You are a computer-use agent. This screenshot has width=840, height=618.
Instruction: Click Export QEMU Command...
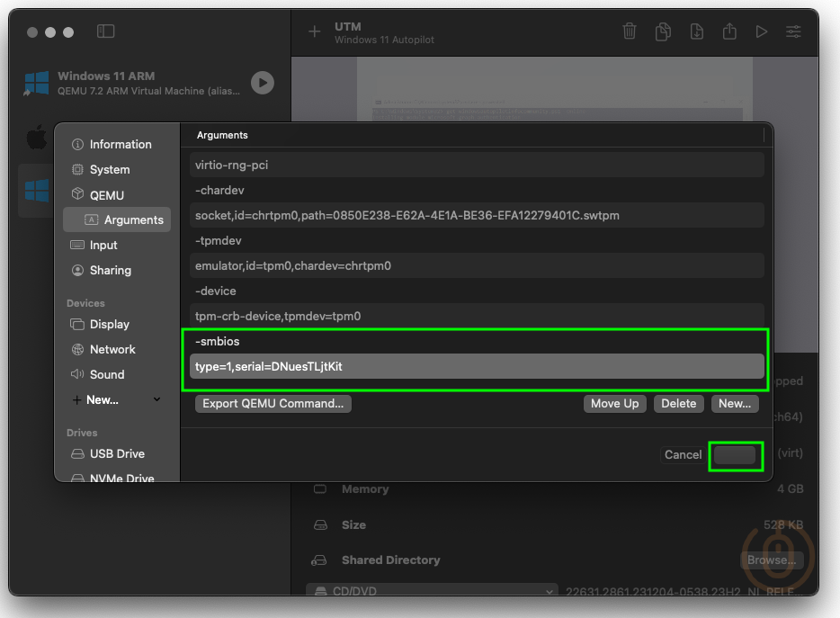(272, 403)
